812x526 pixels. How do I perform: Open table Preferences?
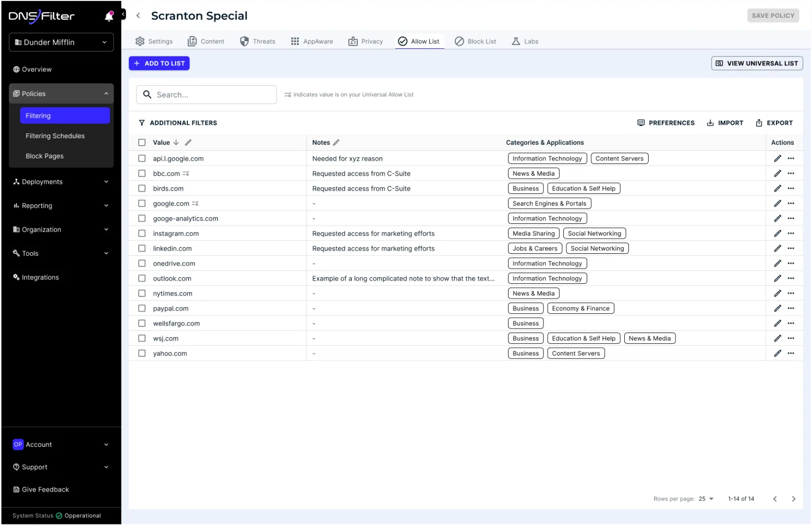[666, 123]
